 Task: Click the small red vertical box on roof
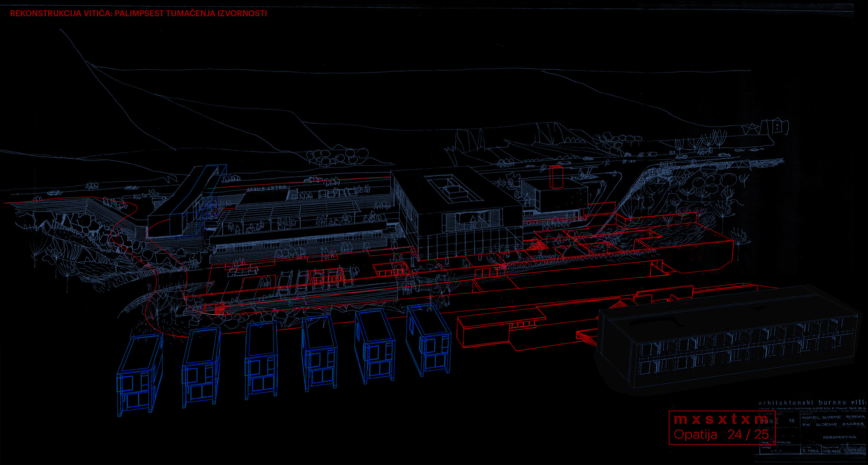[x=556, y=177]
